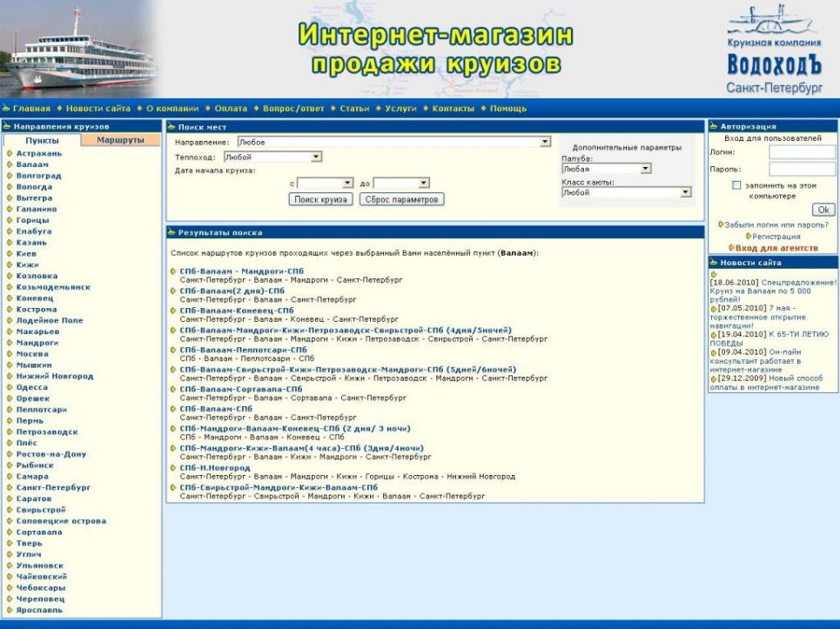Screen dimensions: 840x629
Task: Click the Сброс параметров button
Action: (x=402, y=200)
